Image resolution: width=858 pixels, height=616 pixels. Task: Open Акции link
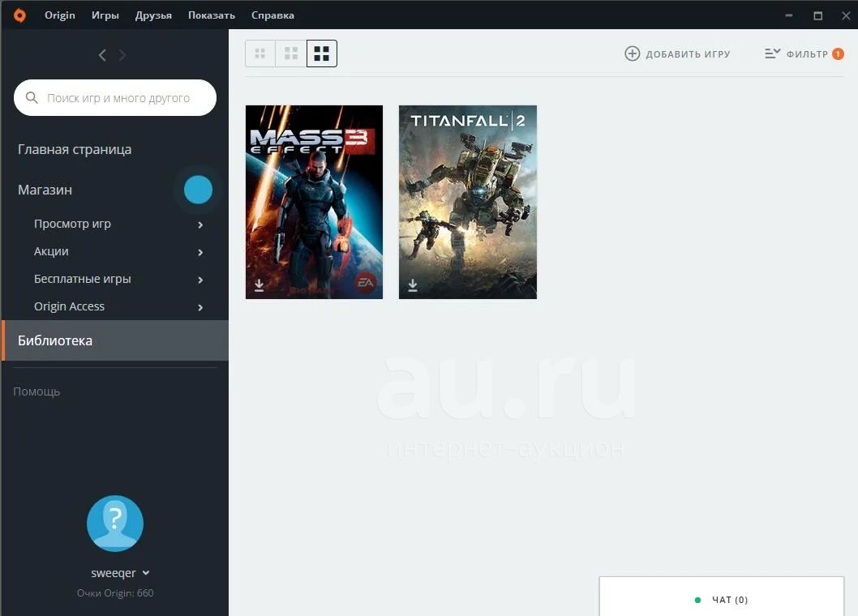pyautogui.click(x=51, y=251)
